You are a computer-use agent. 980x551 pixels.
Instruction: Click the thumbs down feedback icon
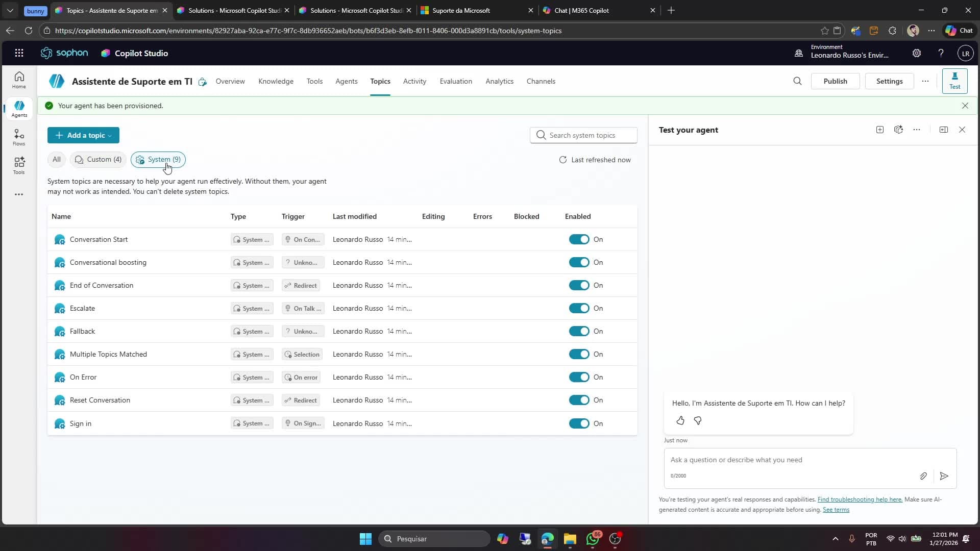pos(698,420)
